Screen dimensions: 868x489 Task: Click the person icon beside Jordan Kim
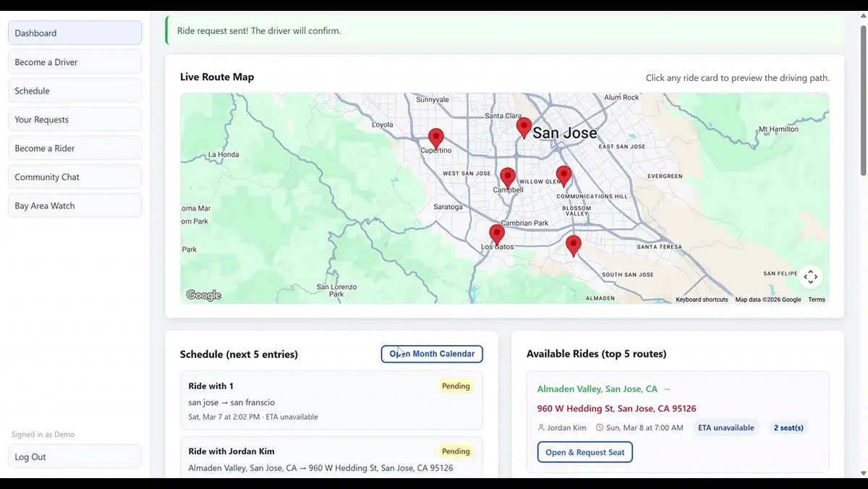tap(541, 428)
